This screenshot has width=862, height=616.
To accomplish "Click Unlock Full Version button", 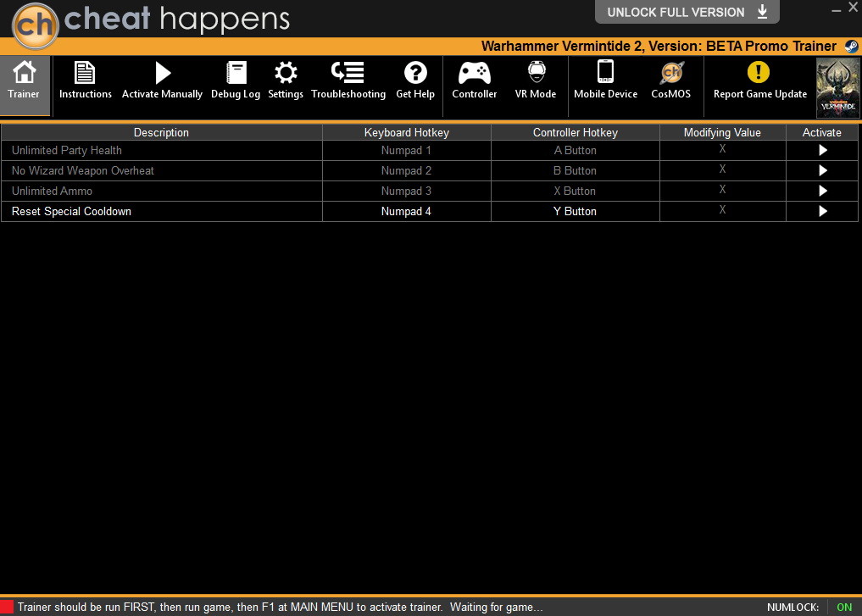I will pyautogui.click(x=687, y=12).
